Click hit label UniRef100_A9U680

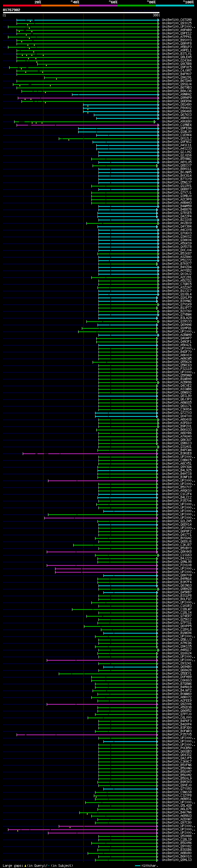point(177,121)
